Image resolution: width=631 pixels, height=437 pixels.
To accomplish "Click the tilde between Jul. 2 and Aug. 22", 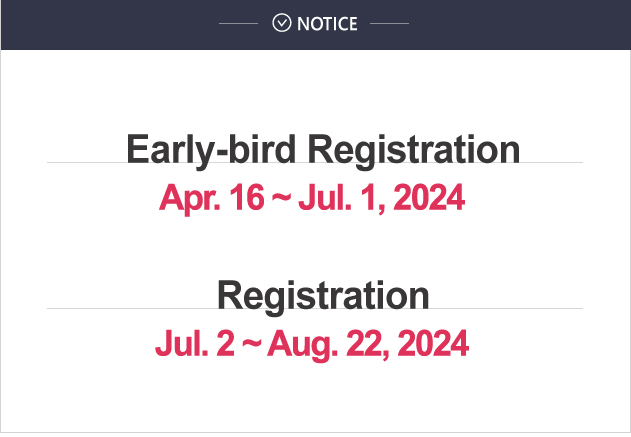I will (252, 343).
